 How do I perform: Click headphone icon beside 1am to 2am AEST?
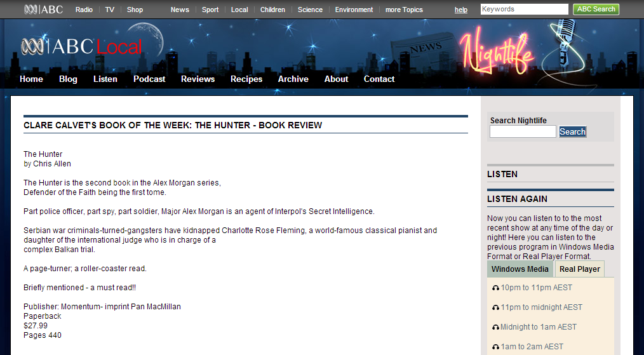click(495, 347)
